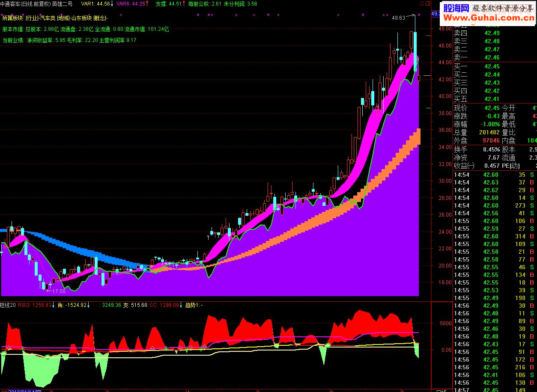Click the 总量 volume value 201482
This screenshot has width=537, height=392.
tap(489, 132)
